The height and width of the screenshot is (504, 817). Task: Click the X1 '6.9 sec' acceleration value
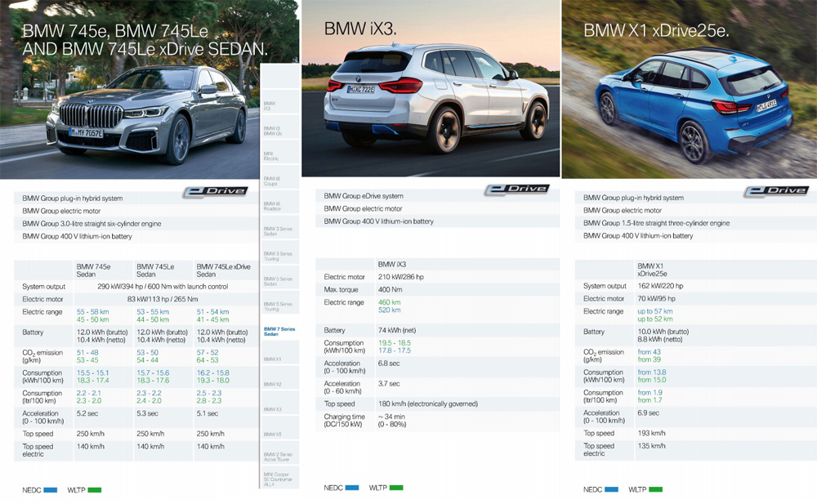(x=648, y=413)
